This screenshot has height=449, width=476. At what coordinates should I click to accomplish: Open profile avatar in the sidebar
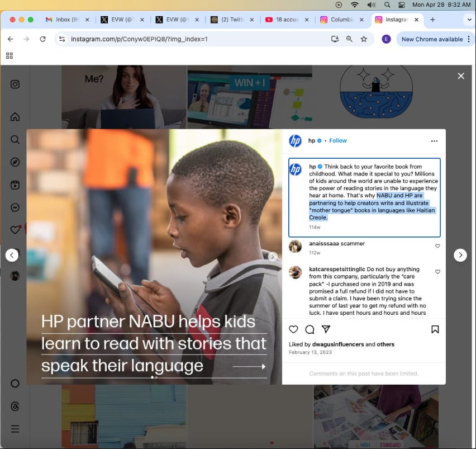point(15,276)
